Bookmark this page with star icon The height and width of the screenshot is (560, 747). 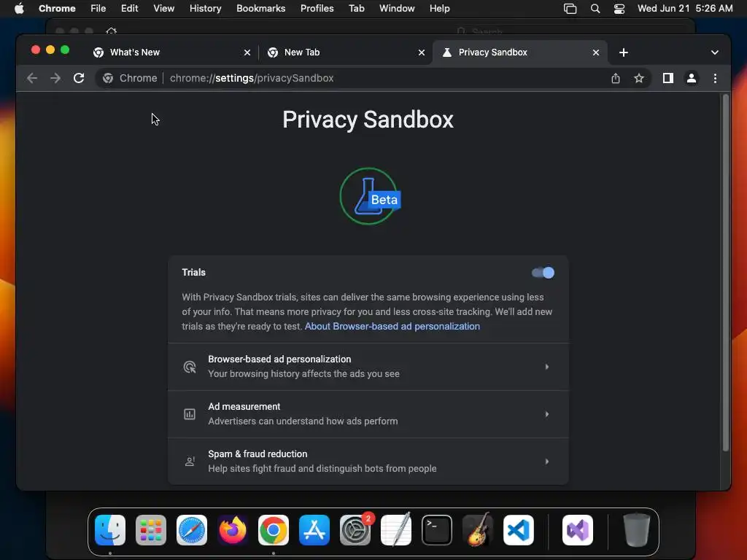point(639,78)
